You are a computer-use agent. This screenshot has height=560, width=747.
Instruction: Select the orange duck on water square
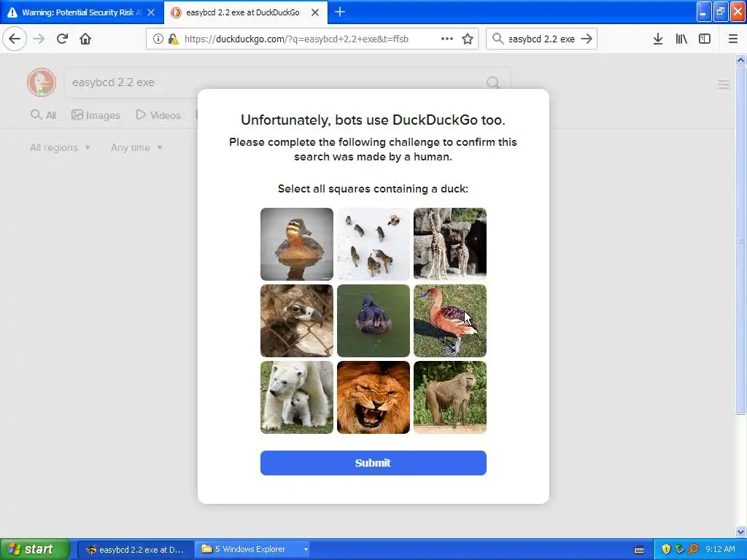coord(297,244)
